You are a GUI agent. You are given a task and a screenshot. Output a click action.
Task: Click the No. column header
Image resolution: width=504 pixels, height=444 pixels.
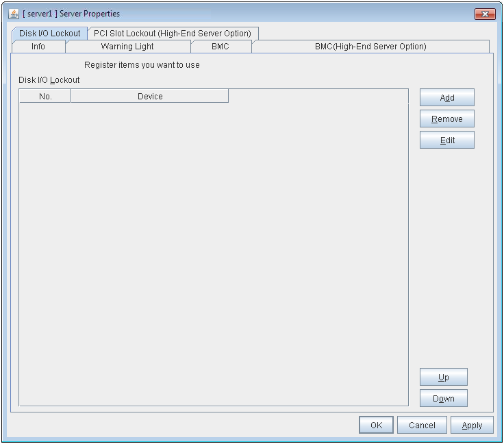(45, 96)
